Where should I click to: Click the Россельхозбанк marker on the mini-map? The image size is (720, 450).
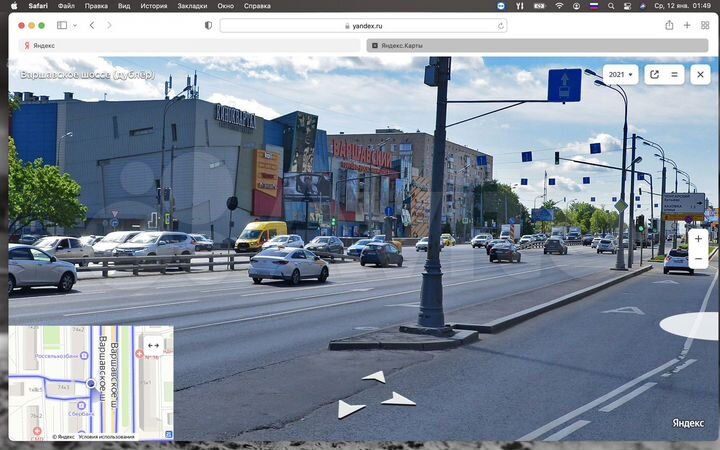coord(84,355)
